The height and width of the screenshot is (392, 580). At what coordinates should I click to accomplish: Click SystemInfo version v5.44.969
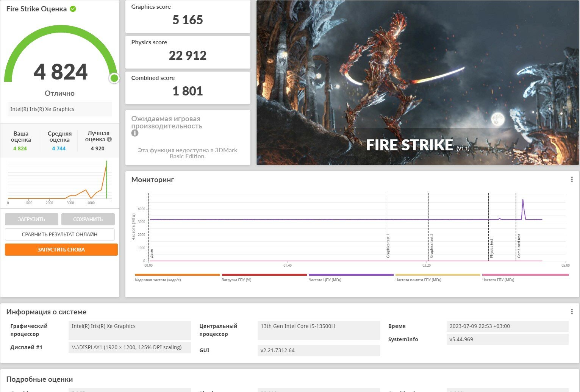click(x=508, y=339)
